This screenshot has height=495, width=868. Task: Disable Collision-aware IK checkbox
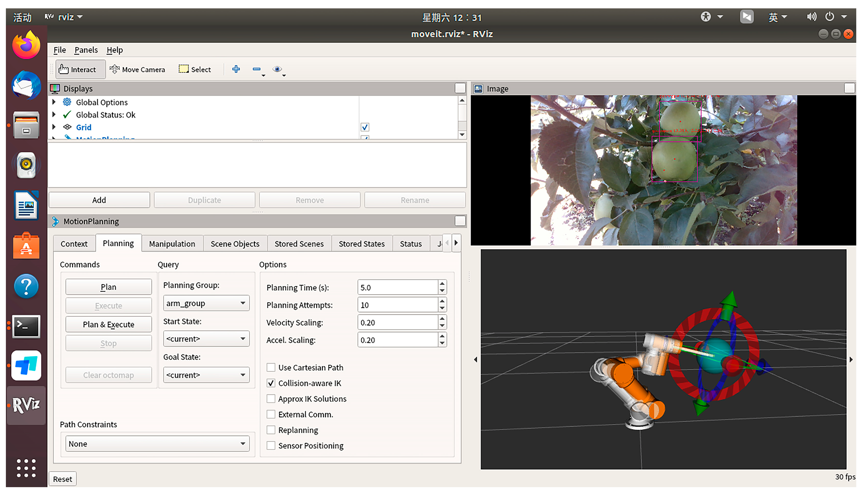[x=271, y=383]
